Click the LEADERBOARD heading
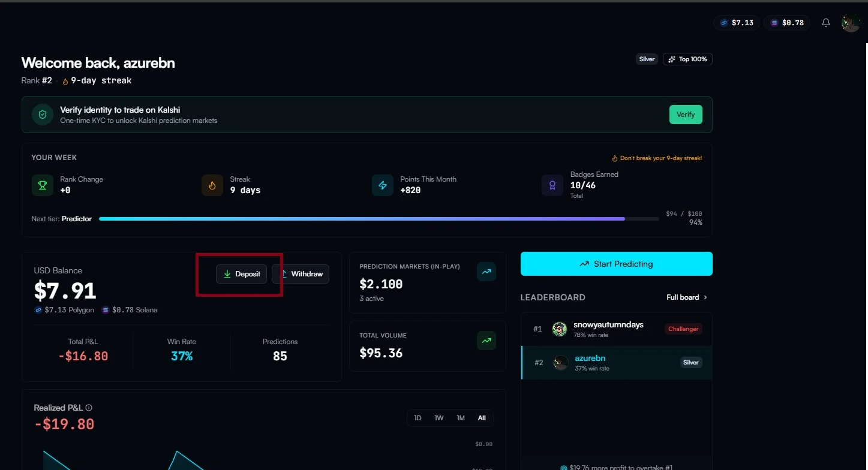The image size is (868, 470). point(552,297)
